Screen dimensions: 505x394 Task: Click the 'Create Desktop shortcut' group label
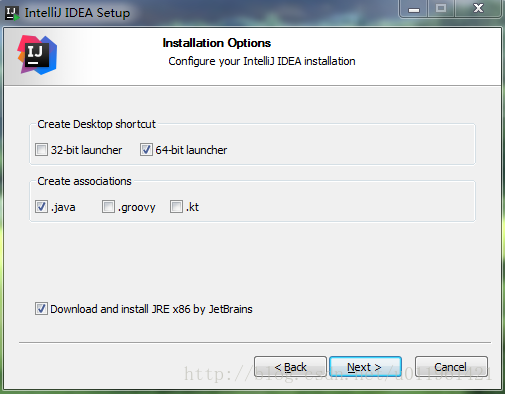pos(96,124)
